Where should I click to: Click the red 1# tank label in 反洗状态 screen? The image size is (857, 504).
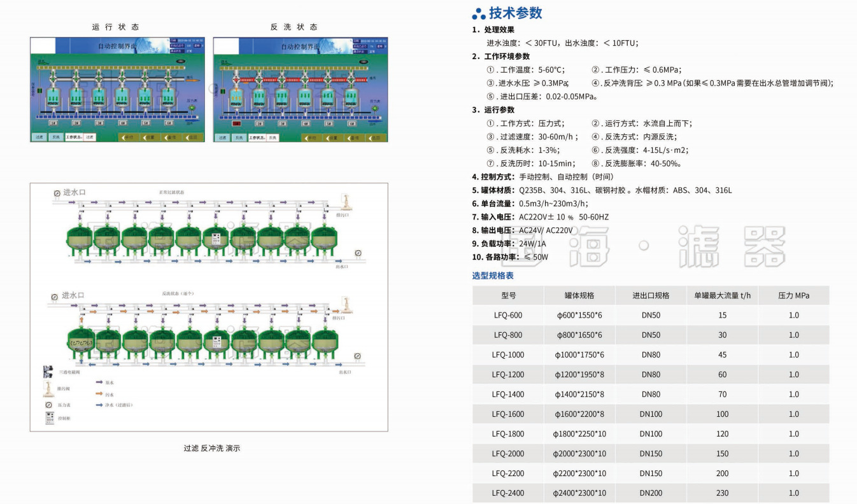click(236, 123)
